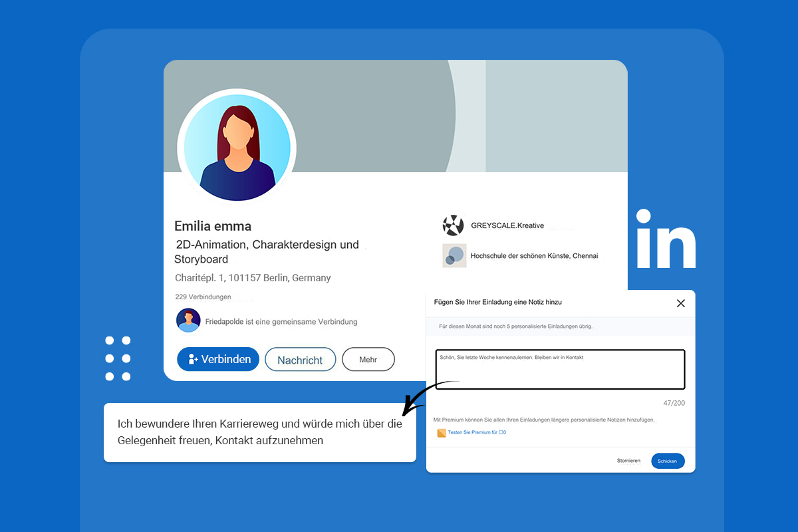
Task: Cancel the note with Stornieren
Action: coord(628,461)
